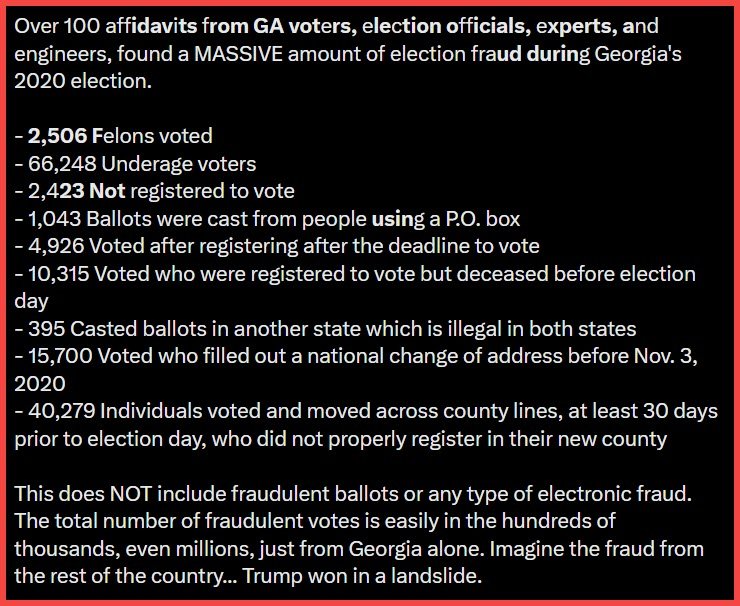740x606 pixels.
Task: Click the "2,423 Not registered to vote" line
Action: pyautogui.click(x=154, y=191)
